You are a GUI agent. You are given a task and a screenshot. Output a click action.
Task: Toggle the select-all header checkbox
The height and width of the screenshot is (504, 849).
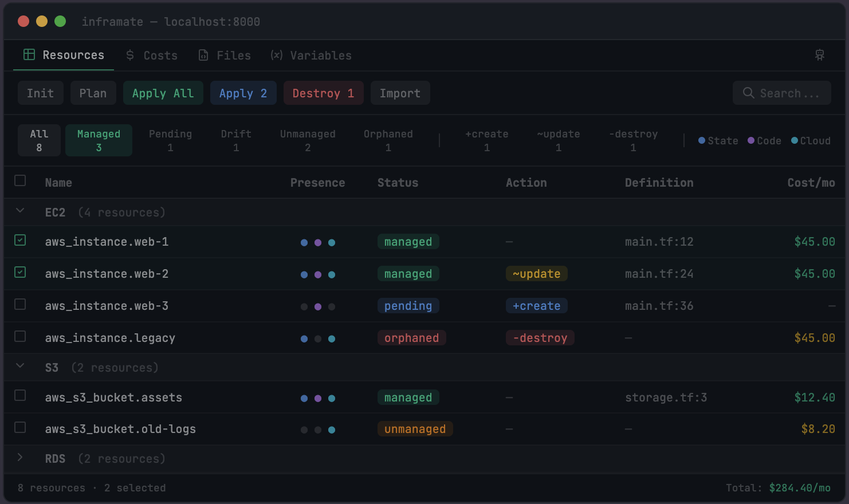[20, 181]
